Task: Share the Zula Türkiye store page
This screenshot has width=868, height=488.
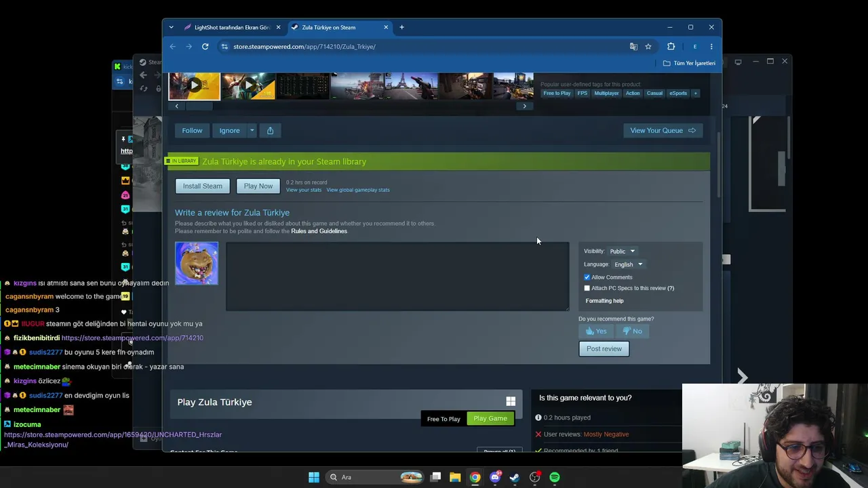Action: [x=270, y=130]
